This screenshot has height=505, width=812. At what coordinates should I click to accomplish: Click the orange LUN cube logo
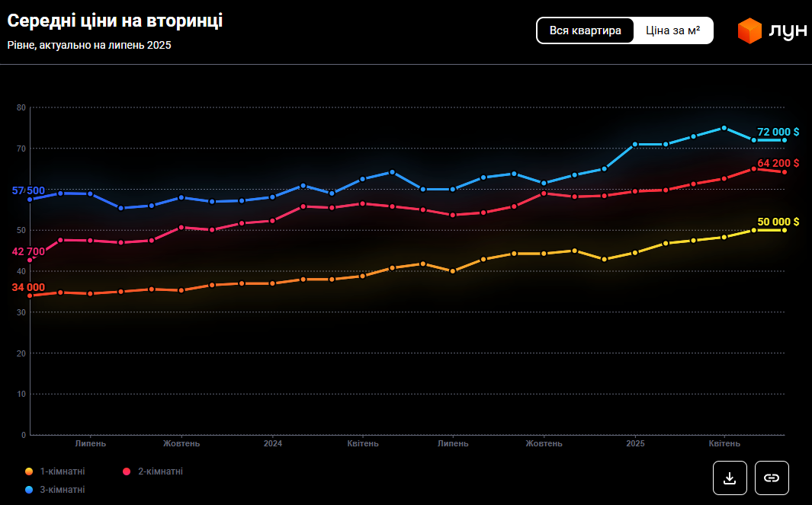click(x=749, y=30)
